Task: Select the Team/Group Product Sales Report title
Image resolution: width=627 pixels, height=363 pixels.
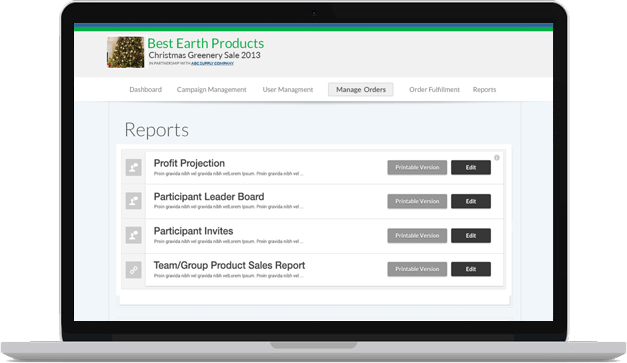Action: (229, 265)
